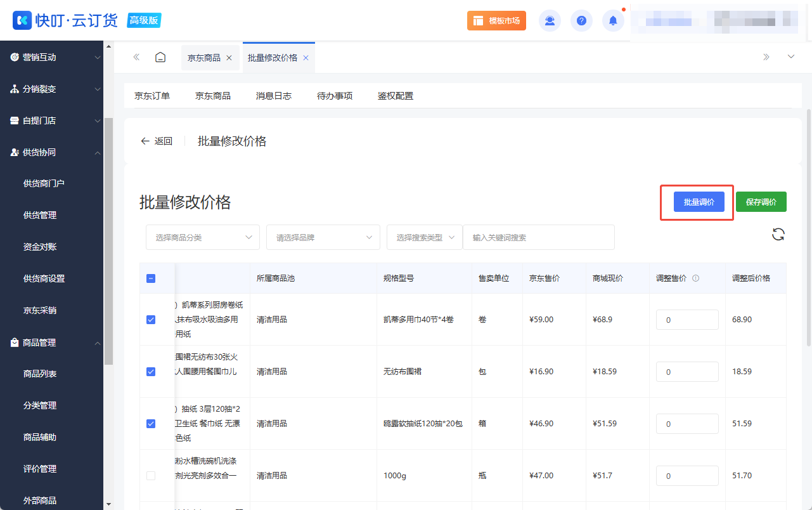Open 评价管理 in sidebar
The height and width of the screenshot is (510, 812).
[40, 469]
